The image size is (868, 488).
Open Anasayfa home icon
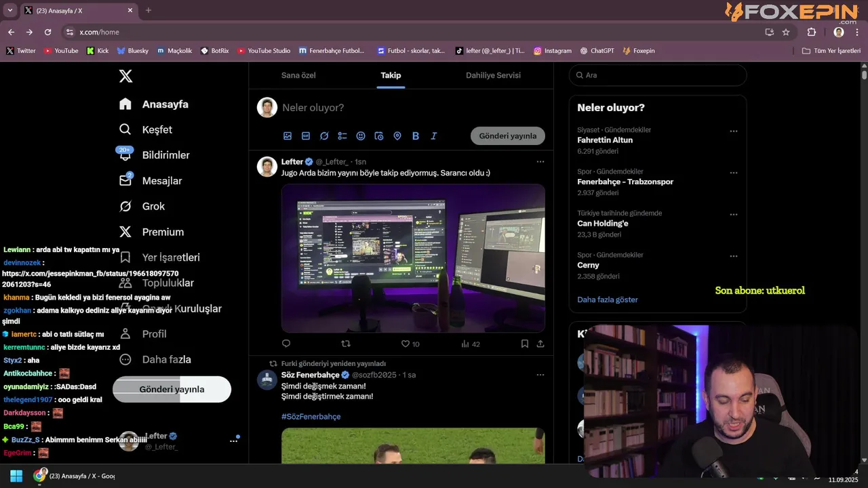pos(125,104)
